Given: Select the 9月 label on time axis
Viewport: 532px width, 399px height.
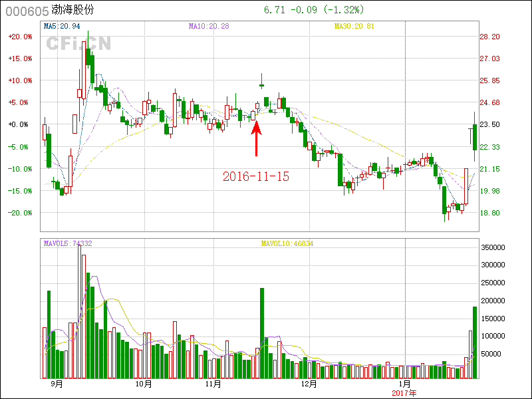Looking at the screenshot, I should [57, 384].
